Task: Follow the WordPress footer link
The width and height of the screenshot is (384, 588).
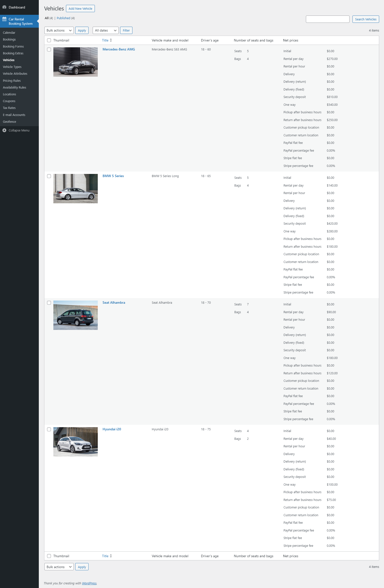Action: click(89, 583)
